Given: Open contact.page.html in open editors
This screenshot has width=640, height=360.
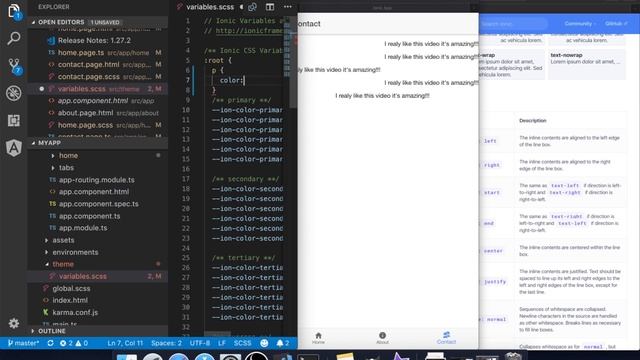Looking at the screenshot, I should click(89, 64).
